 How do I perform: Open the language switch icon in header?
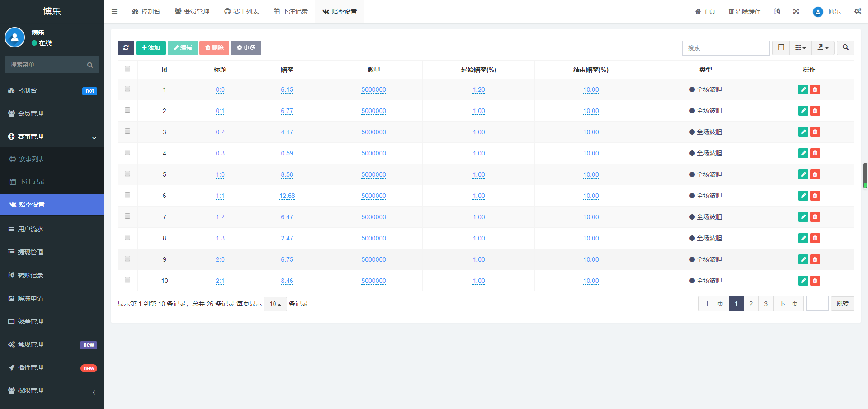[777, 11]
